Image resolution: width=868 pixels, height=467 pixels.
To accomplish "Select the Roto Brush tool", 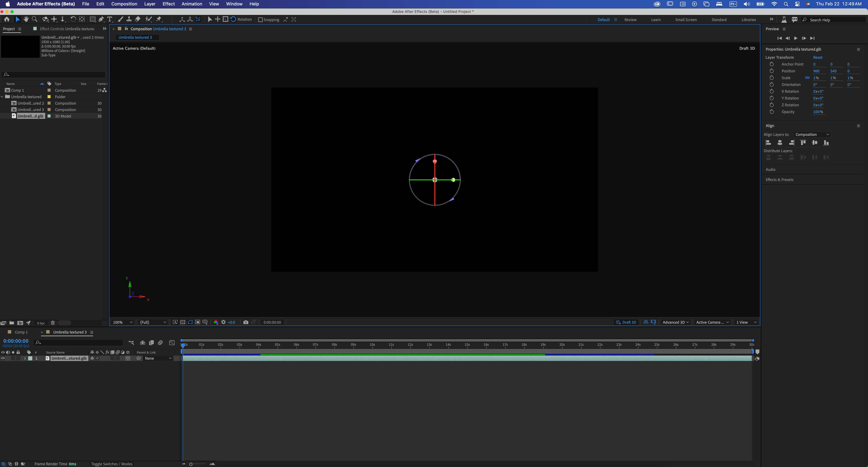I will point(148,19).
